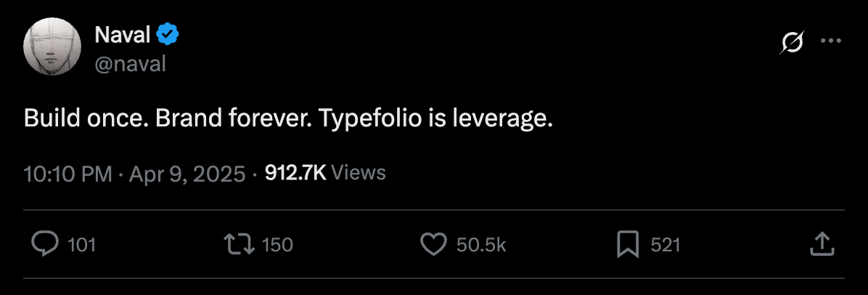Open the share upload-arrow icon
This screenshot has width=868, height=295.
[x=822, y=244]
